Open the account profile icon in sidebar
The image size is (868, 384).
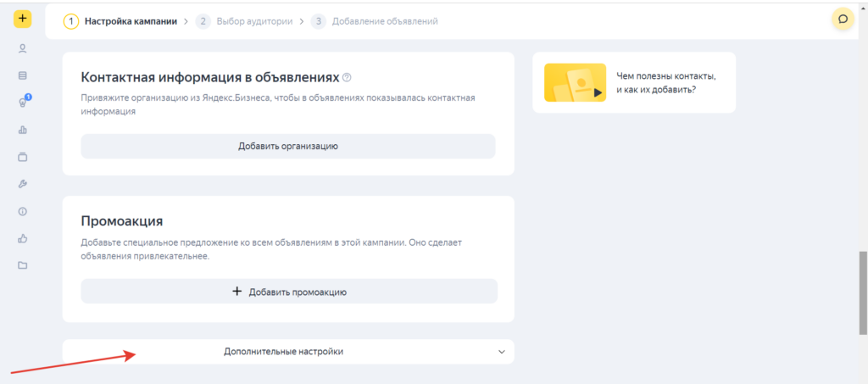point(23,48)
